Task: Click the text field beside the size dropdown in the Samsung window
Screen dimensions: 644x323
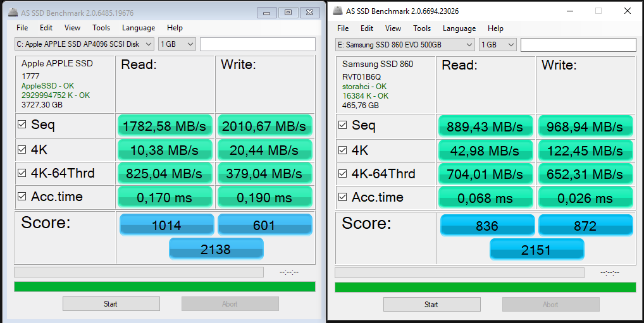Action: coord(578,45)
